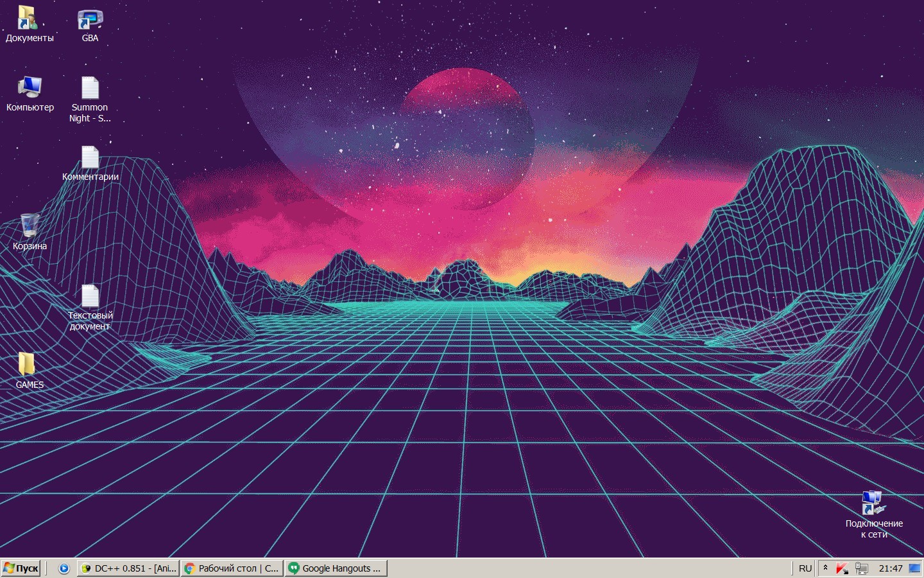Open the RU language indicator
Screen dimensions: 924x578
pos(805,568)
